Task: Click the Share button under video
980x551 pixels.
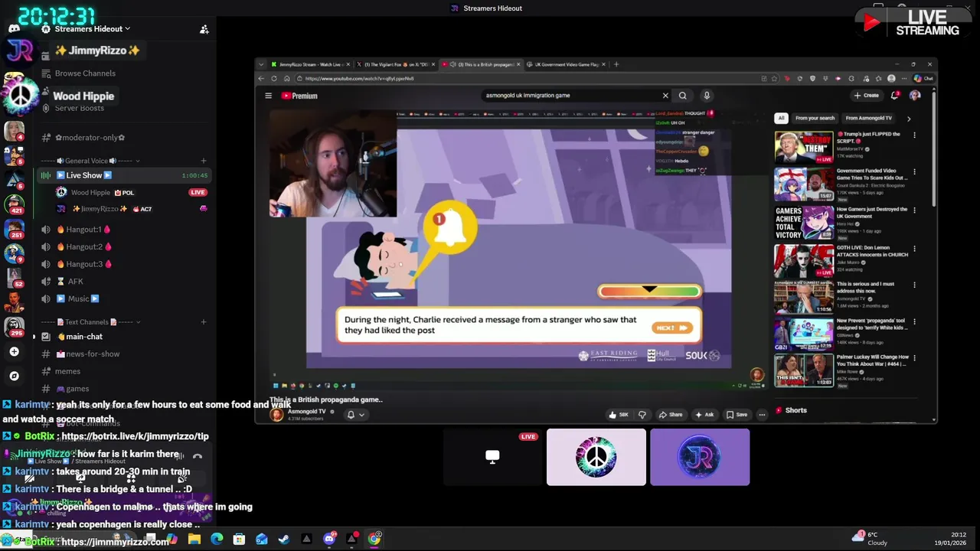Action: click(x=671, y=415)
